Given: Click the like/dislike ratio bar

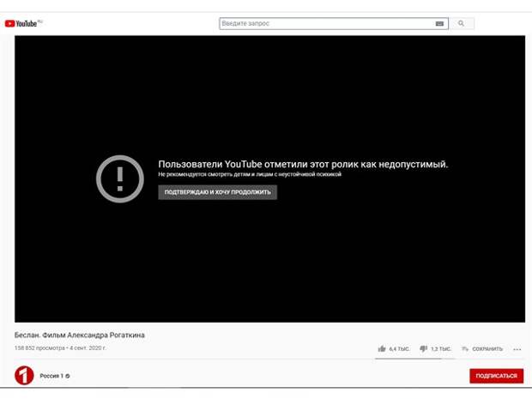Looking at the screenshot, I should pyautogui.click(x=414, y=359).
